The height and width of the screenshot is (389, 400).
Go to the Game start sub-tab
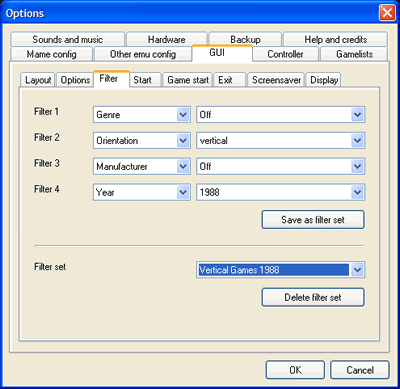tap(188, 80)
